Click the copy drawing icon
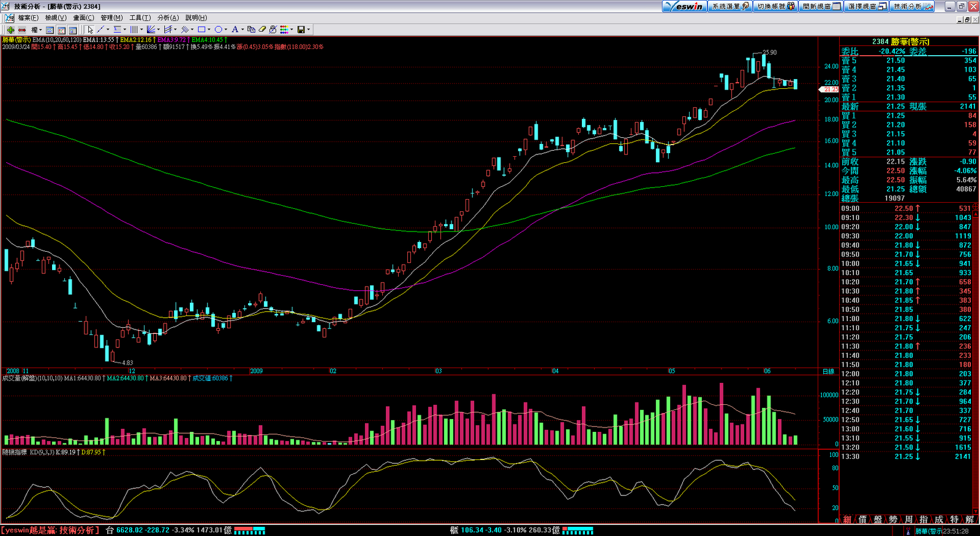Viewport: 980px width, 536px height. [251, 29]
